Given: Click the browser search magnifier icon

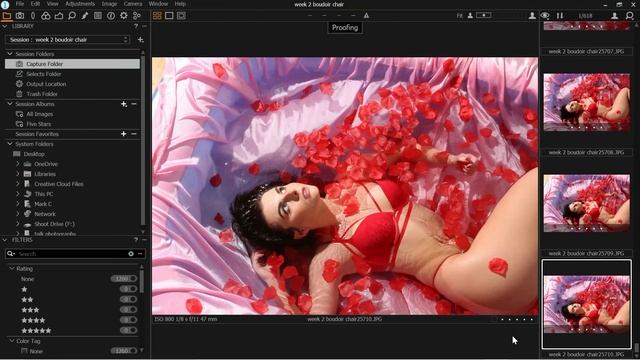Looking at the screenshot, I should coord(630,16).
